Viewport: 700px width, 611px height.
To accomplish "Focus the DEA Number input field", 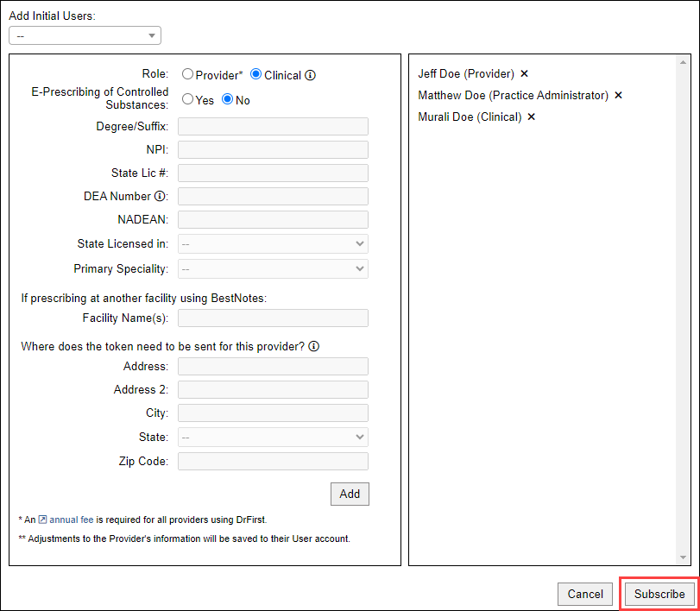I will (274, 197).
